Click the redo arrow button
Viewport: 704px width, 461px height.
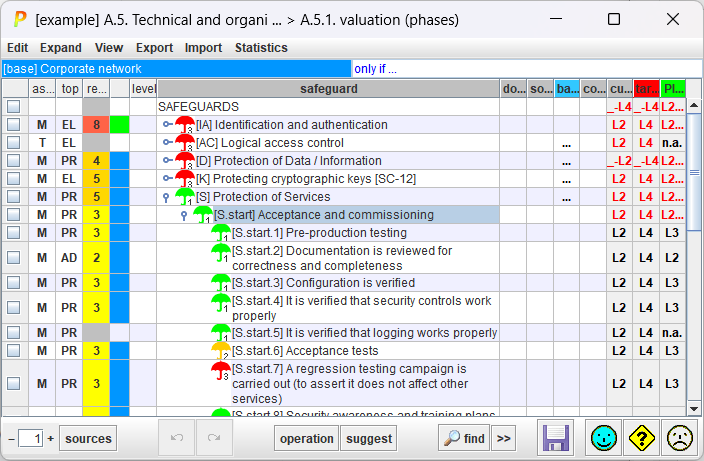214,438
